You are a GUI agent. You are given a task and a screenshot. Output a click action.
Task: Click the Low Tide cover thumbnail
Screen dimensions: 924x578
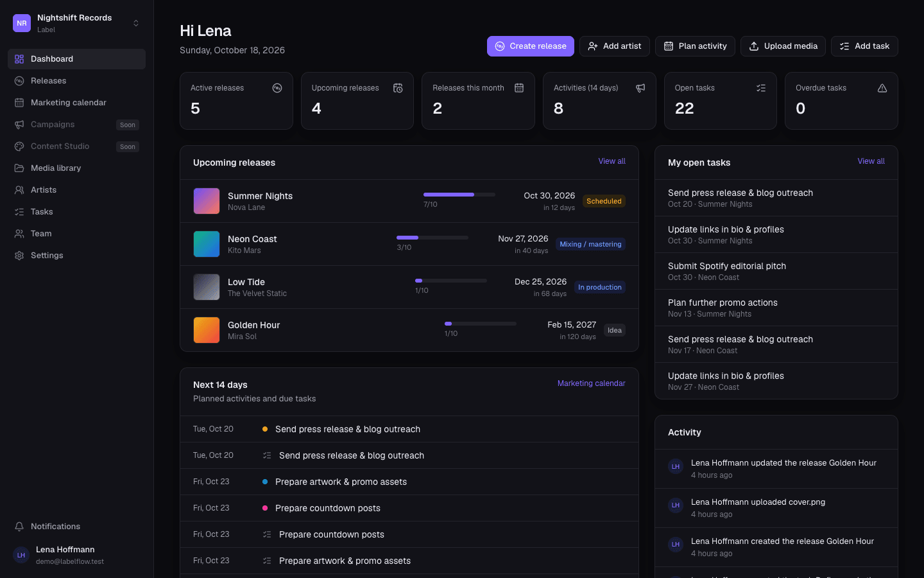(x=207, y=287)
